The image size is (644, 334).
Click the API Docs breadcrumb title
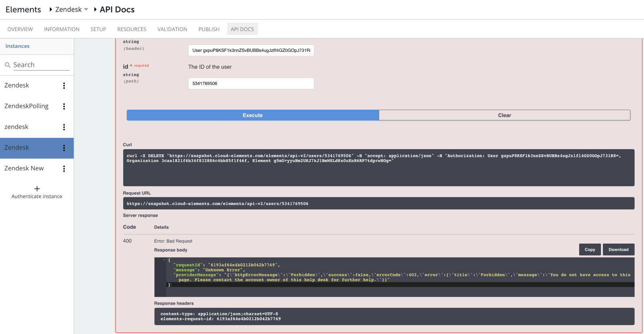point(117,10)
